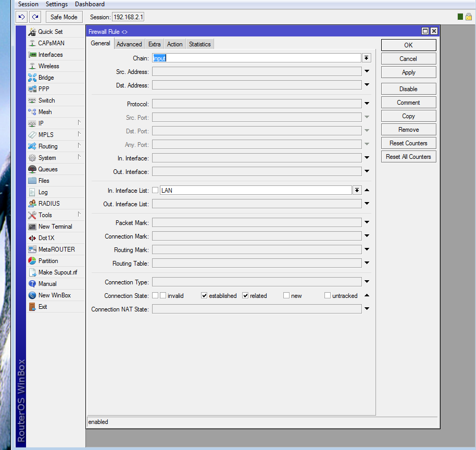Open Quick Set from the sidebar
The image size is (476, 450).
[x=51, y=32]
